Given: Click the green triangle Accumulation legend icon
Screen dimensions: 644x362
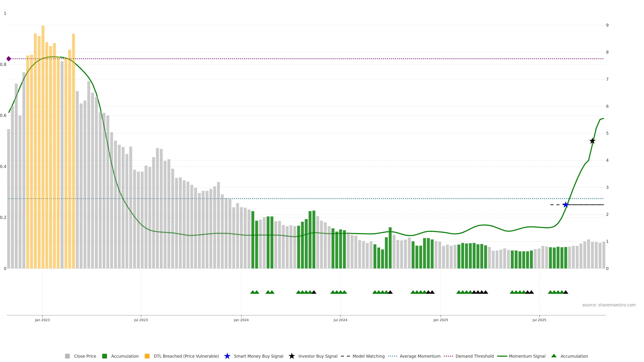Looking at the screenshot, I should (554, 356).
